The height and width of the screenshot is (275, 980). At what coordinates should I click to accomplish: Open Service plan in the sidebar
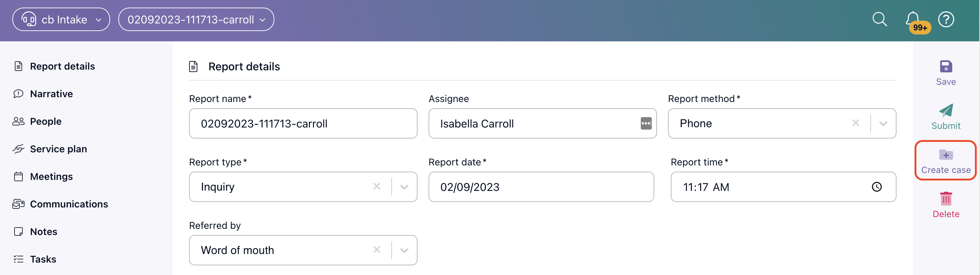[58, 149]
